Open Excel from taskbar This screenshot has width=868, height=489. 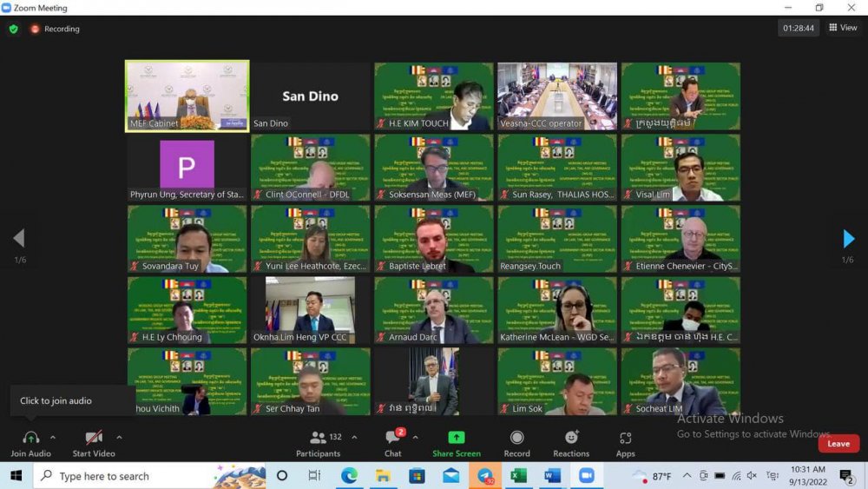coord(519,476)
